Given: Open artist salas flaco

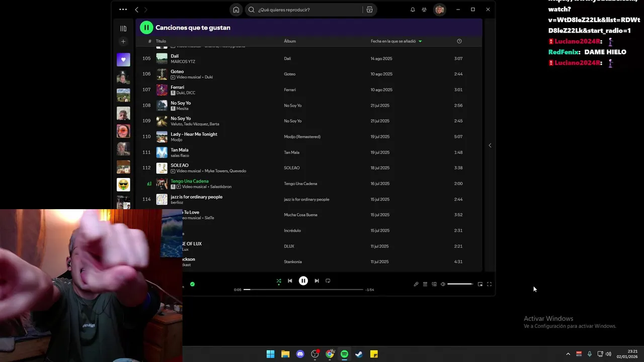Looking at the screenshot, I should (180, 156).
